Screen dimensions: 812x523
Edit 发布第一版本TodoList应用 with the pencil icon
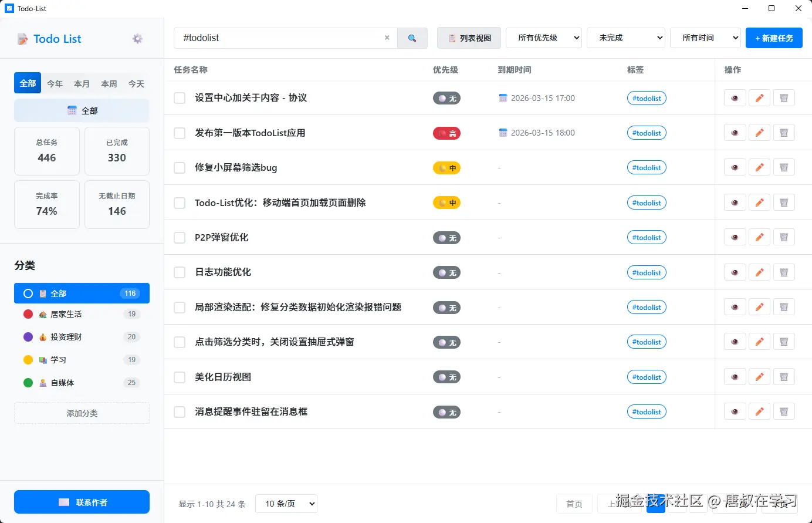pos(759,132)
